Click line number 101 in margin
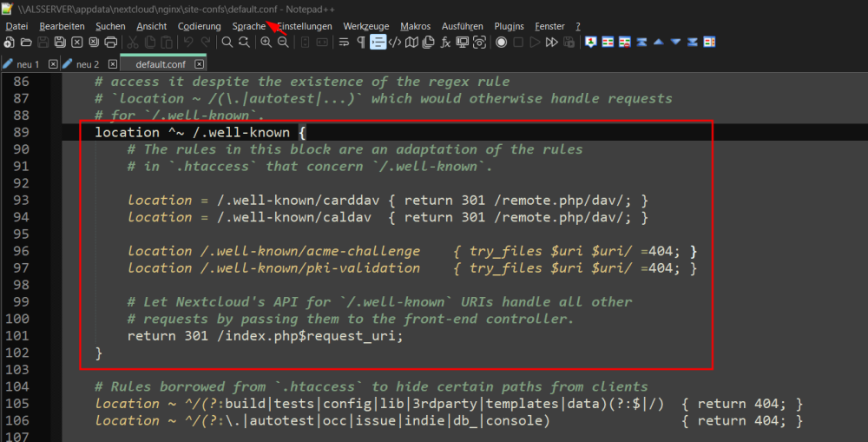The width and height of the screenshot is (868, 442). (x=17, y=336)
